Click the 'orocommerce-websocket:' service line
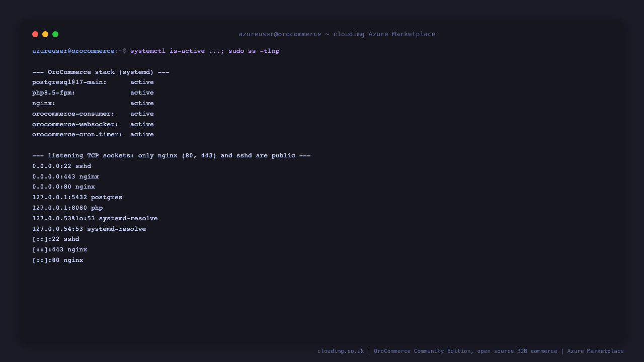The width and height of the screenshot is (644, 362). pos(93,124)
